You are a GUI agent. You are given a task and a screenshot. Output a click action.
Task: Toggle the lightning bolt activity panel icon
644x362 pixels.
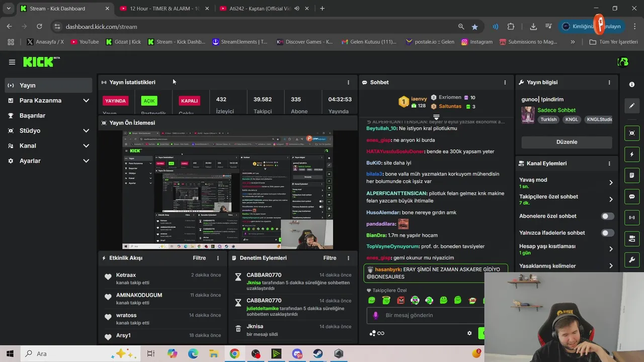(632, 154)
